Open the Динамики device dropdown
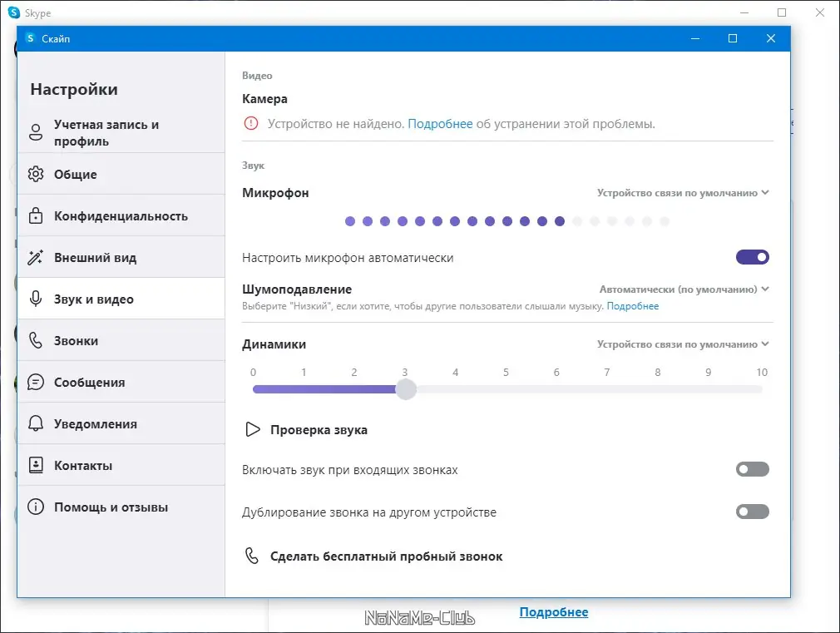 683,344
